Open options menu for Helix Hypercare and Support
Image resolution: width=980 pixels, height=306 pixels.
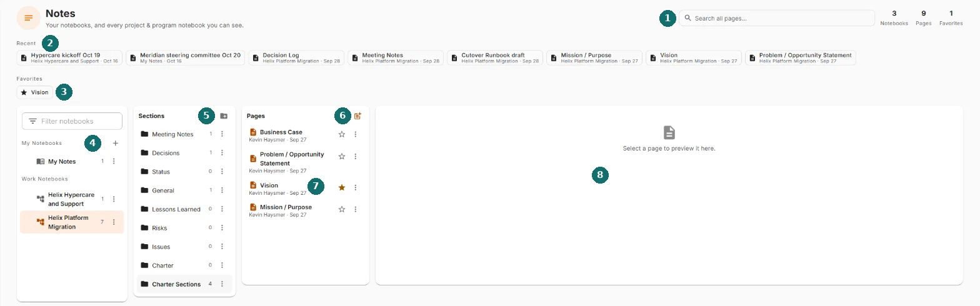pos(114,199)
